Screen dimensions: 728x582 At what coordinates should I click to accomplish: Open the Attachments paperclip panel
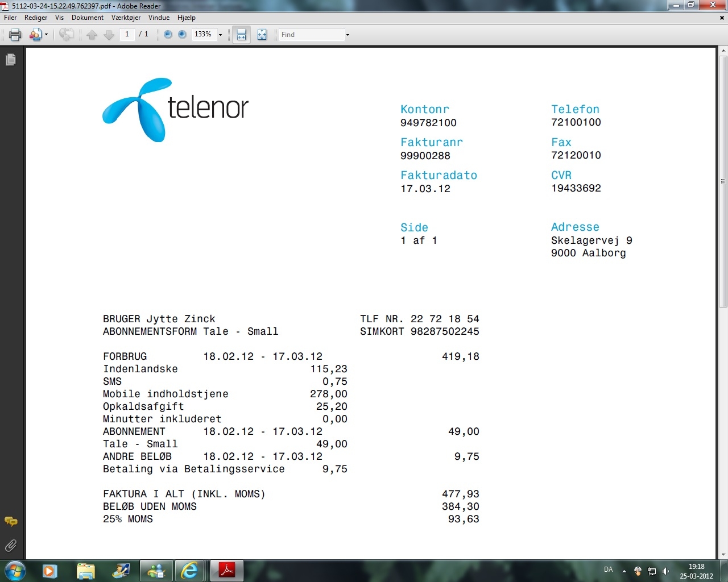pyautogui.click(x=10, y=546)
